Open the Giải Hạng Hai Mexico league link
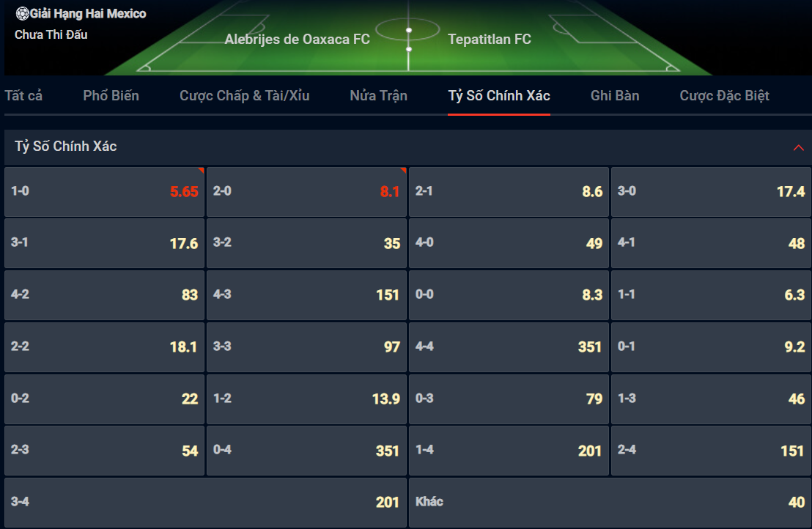 [88, 13]
